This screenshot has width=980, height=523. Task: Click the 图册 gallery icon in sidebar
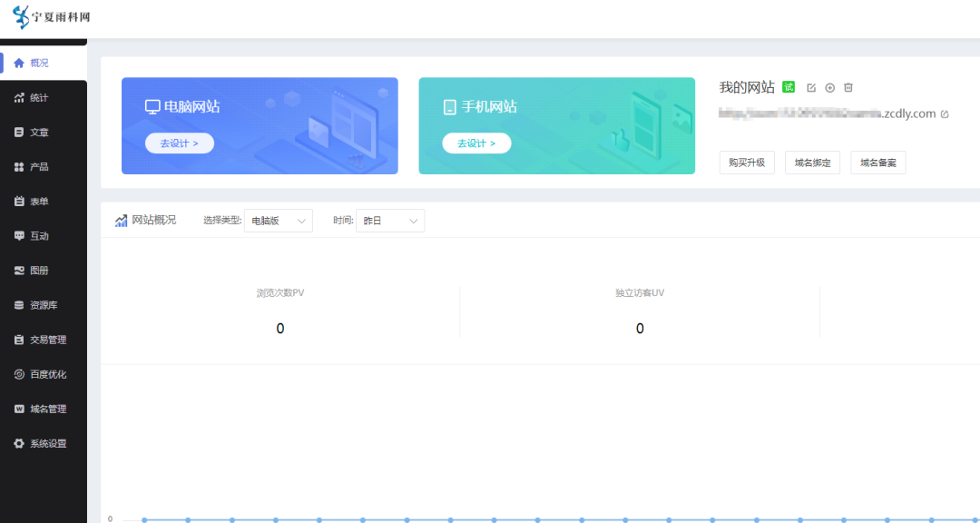[x=19, y=271]
